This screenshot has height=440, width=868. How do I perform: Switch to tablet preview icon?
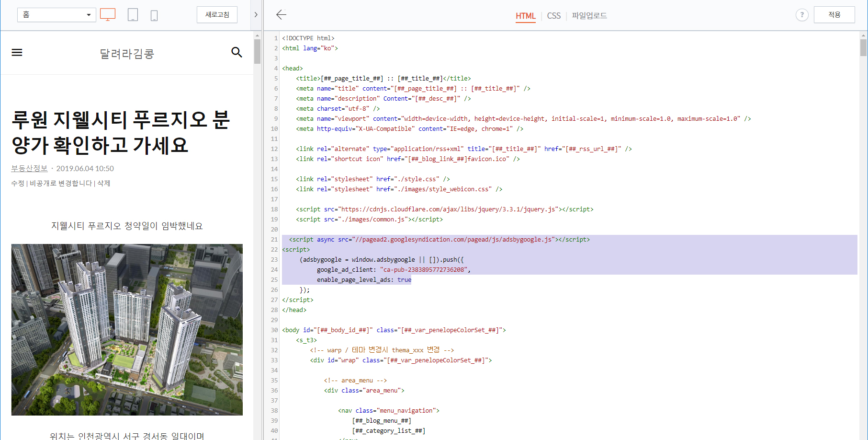(133, 15)
